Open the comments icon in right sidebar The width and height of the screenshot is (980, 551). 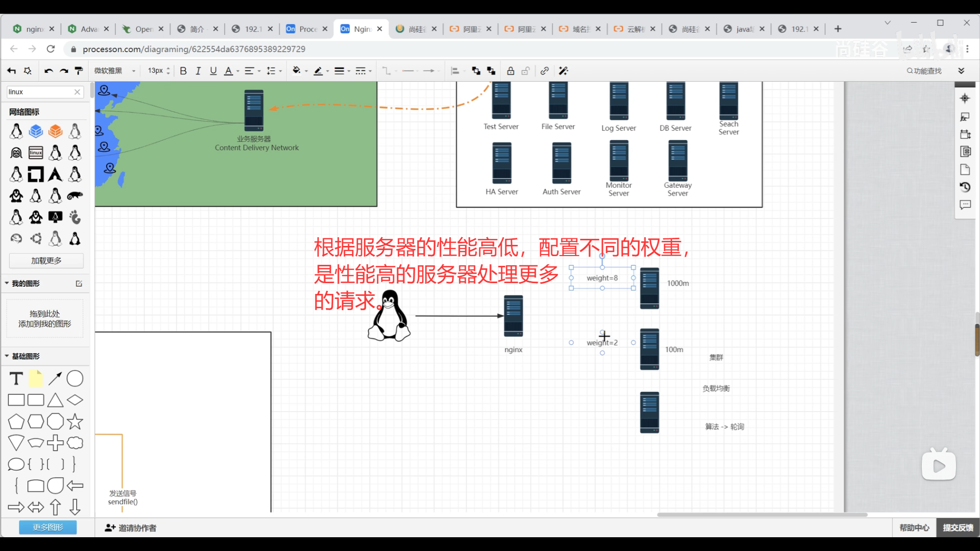[965, 205]
